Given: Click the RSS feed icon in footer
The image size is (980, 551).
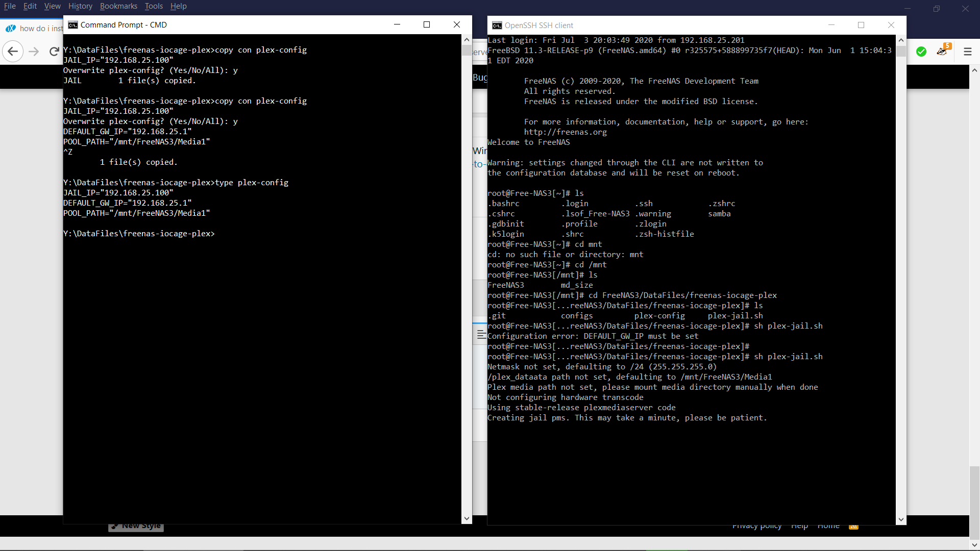Looking at the screenshot, I should pyautogui.click(x=853, y=526).
